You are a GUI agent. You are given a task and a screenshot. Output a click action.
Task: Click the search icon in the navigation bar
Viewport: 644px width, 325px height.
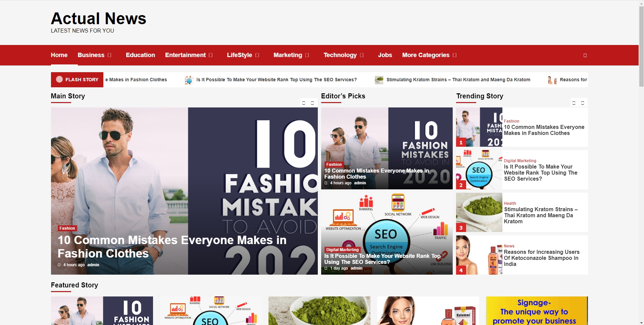(x=585, y=55)
